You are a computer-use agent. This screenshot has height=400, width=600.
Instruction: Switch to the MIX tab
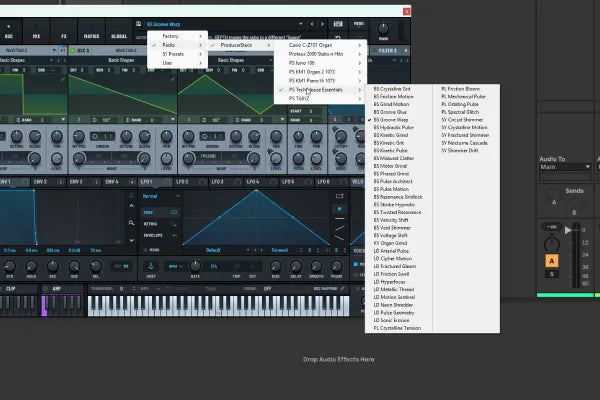36,31
